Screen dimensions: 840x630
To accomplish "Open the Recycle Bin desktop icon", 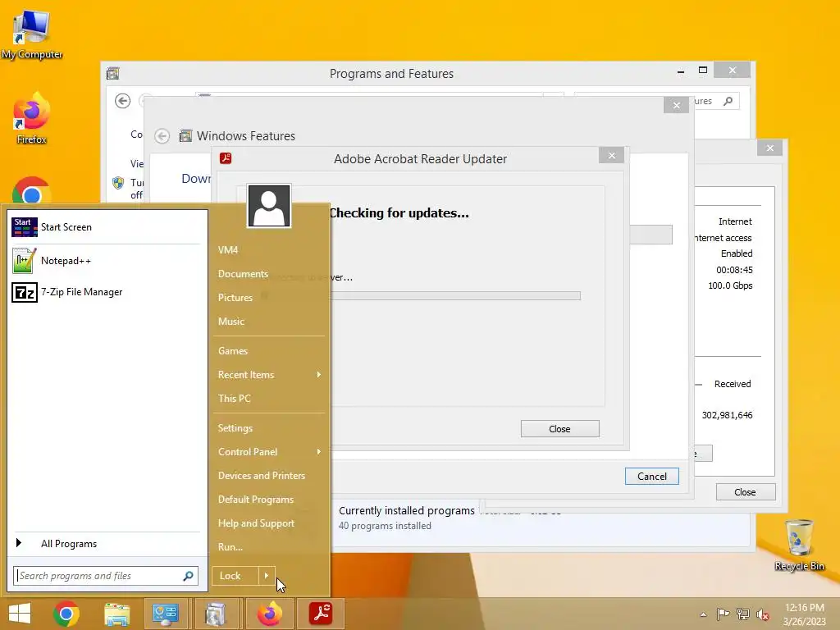I will tap(799, 545).
